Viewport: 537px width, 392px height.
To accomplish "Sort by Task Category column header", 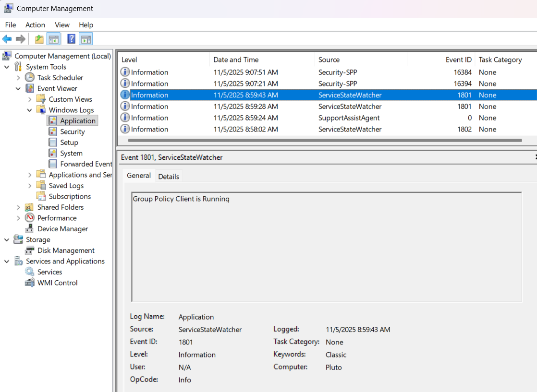I will [506, 59].
